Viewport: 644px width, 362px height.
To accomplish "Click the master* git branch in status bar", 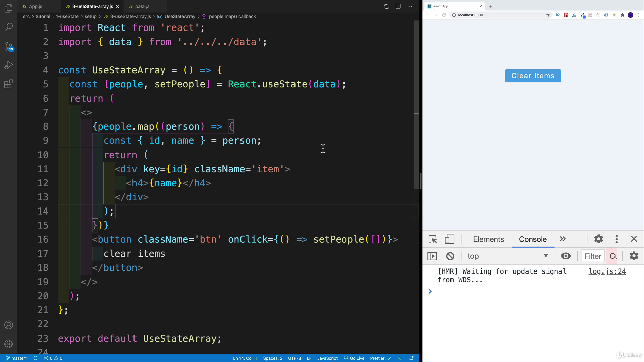I will click(x=16, y=358).
